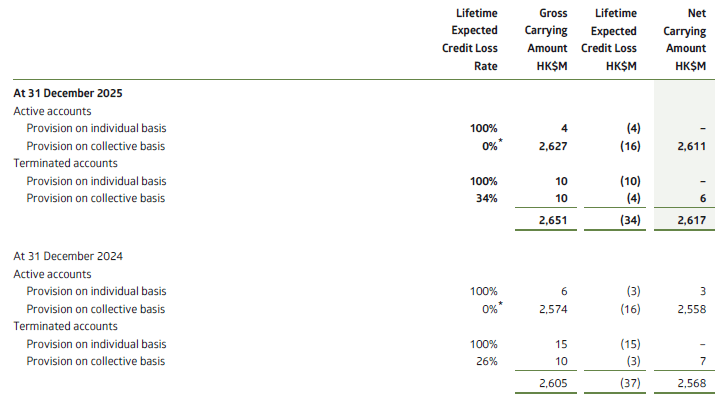Click the 'Lifetime Expected Credit Loss Rate' header
This screenshot has height=401, width=724.
[x=470, y=40]
